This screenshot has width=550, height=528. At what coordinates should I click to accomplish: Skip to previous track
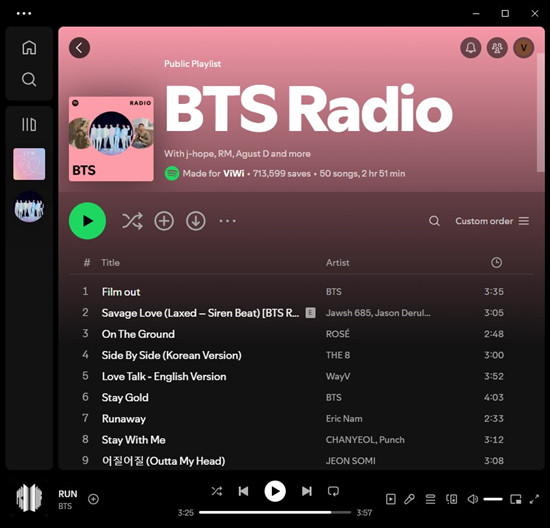(x=243, y=491)
